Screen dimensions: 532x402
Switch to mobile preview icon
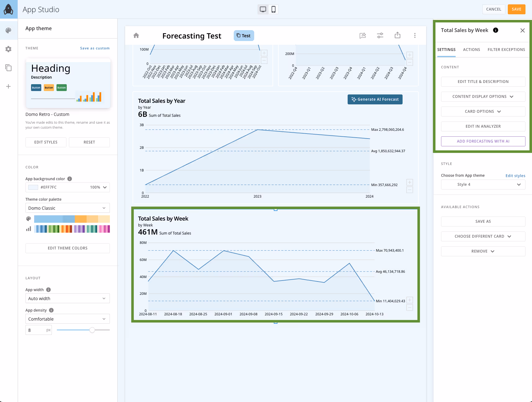[x=273, y=9]
